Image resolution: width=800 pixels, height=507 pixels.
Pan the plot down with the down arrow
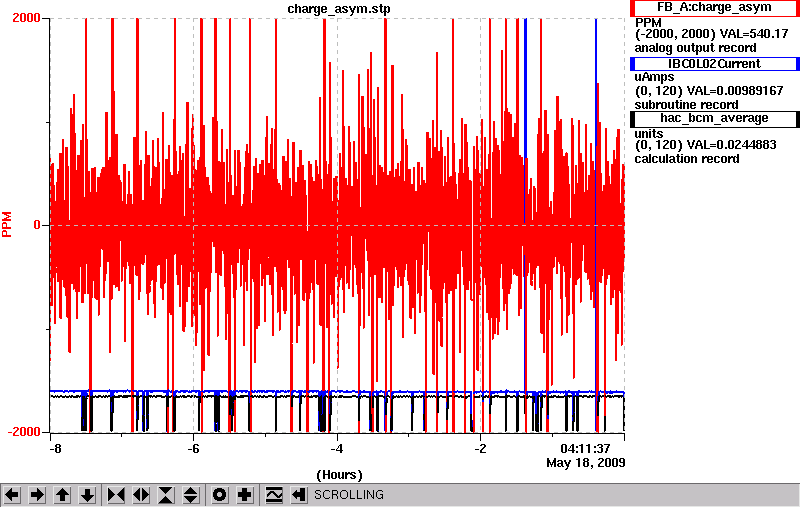(88, 495)
